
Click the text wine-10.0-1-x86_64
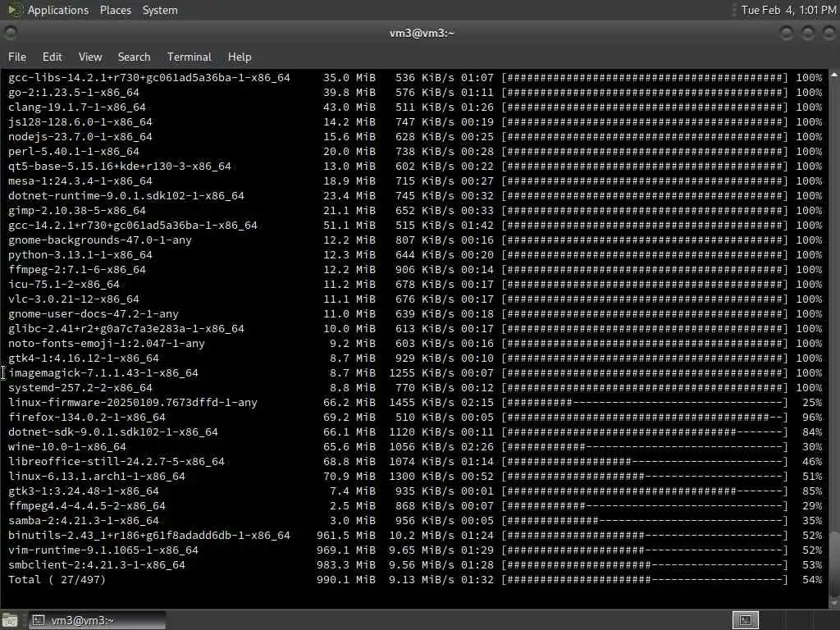[x=67, y=447]
